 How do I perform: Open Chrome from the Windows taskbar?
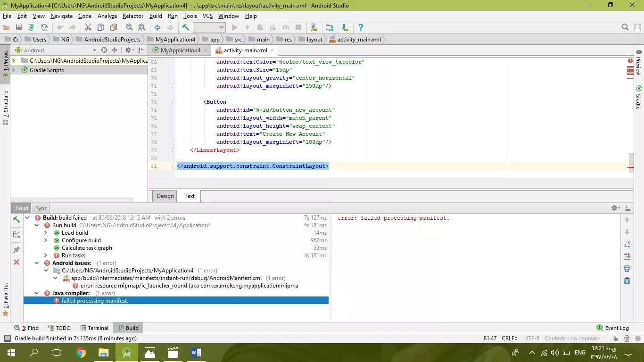81,353
